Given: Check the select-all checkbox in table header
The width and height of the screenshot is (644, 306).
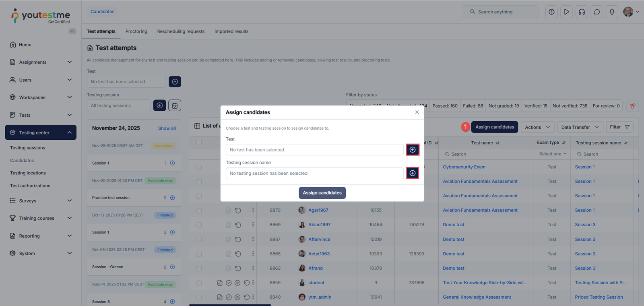Looking at the screenshot, I should pos(199,142).
